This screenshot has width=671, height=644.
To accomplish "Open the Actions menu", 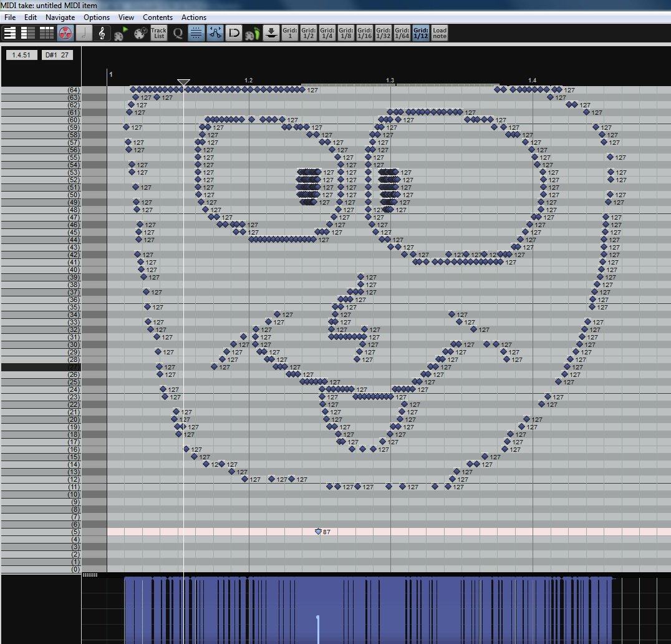I will 194,17.
